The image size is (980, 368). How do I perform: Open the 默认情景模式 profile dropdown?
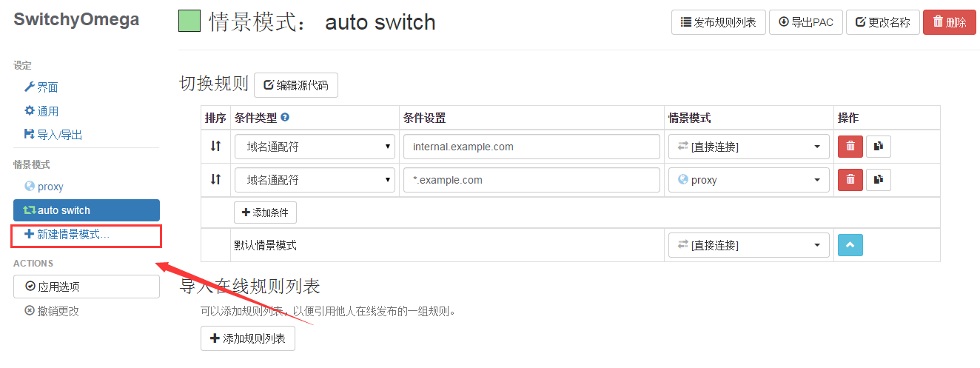[x=748, y=245]
